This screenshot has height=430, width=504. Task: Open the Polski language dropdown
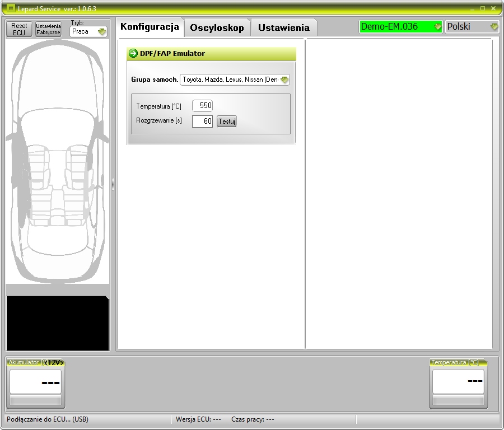click(472, 27)
